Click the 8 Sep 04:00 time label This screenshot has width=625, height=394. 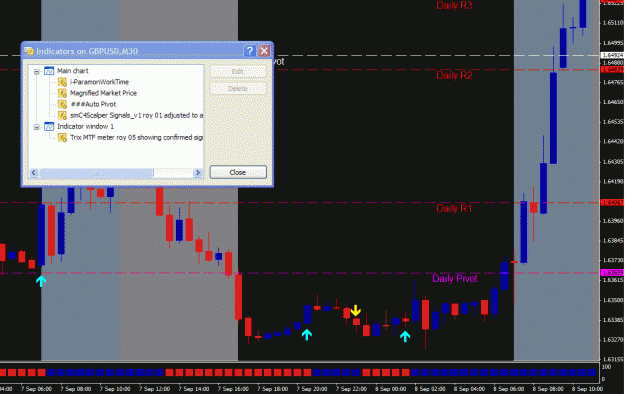pyautogui.click(x=470, y=389)
